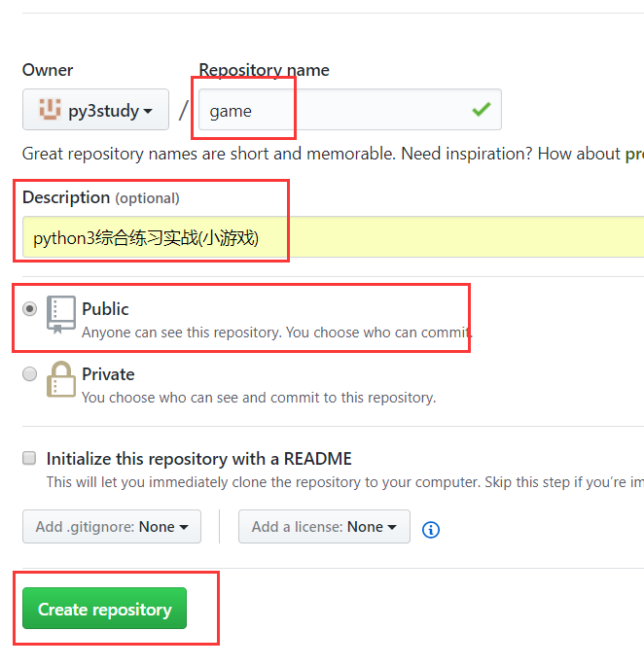
Task: Open the Add .gitignore dropdown
Action: [x=112, y=527]
